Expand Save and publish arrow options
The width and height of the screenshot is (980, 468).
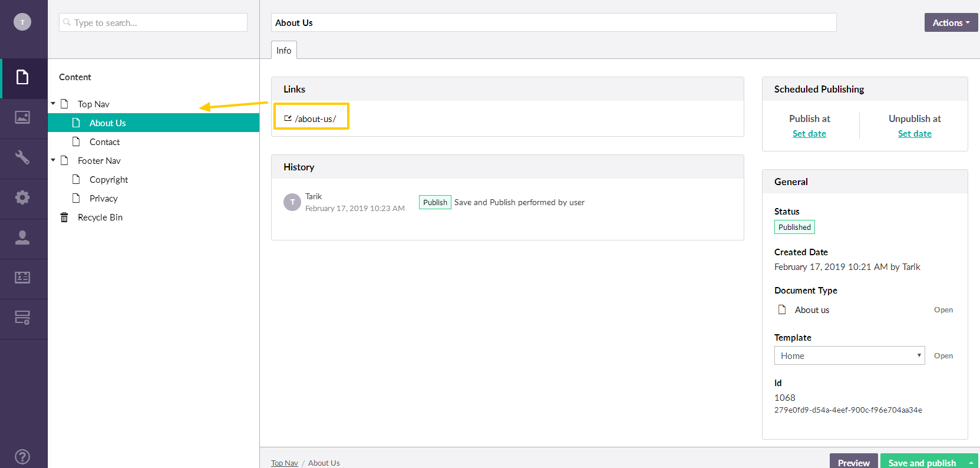tap(971, 463)
